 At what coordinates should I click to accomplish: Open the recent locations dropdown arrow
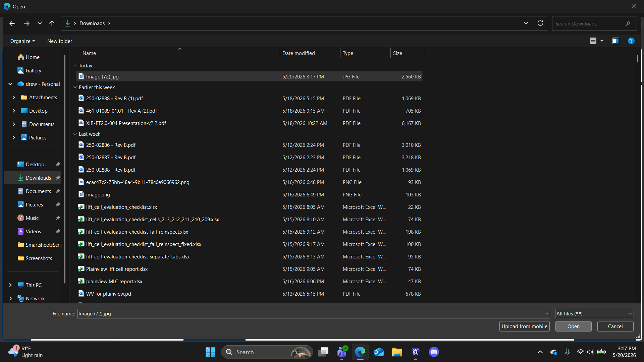[x=40, y=23]
